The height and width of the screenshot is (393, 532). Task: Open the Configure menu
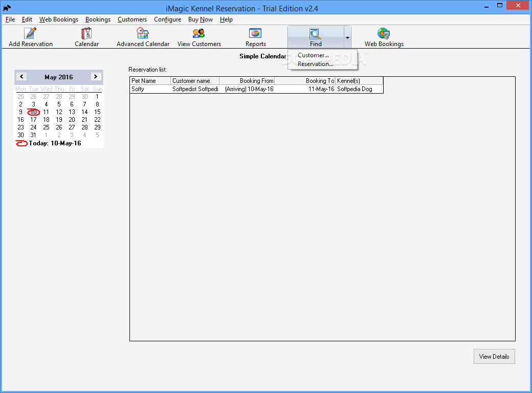click(167, 19)
